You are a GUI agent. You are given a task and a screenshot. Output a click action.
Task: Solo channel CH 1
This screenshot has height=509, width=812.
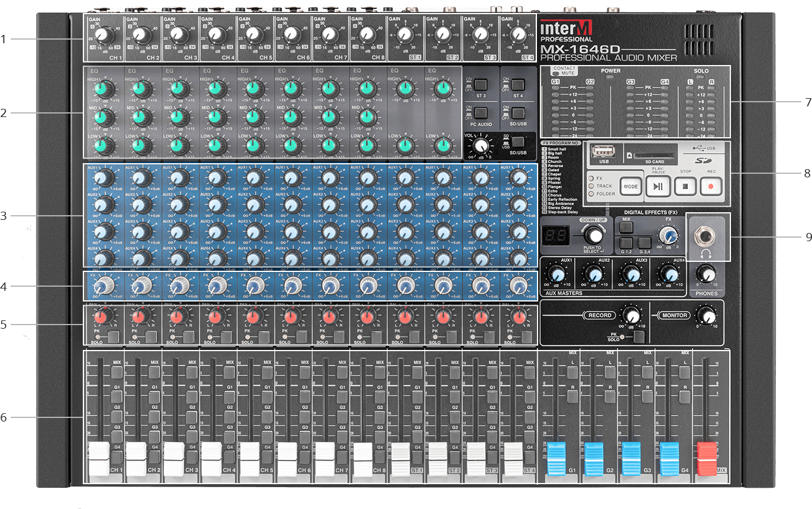click(115, 338)
